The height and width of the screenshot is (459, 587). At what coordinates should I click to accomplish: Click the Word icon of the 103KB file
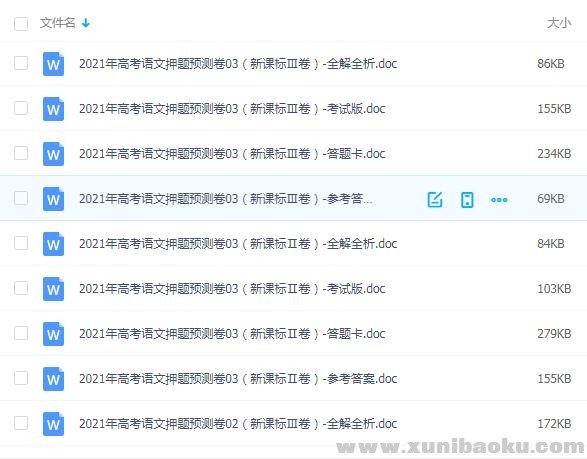[53, 289]
